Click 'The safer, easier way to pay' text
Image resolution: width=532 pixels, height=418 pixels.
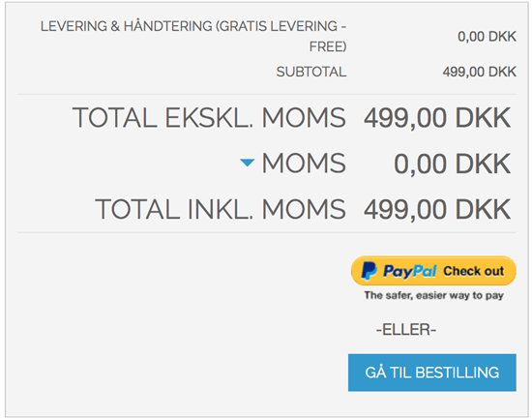(x=434, y=295)
